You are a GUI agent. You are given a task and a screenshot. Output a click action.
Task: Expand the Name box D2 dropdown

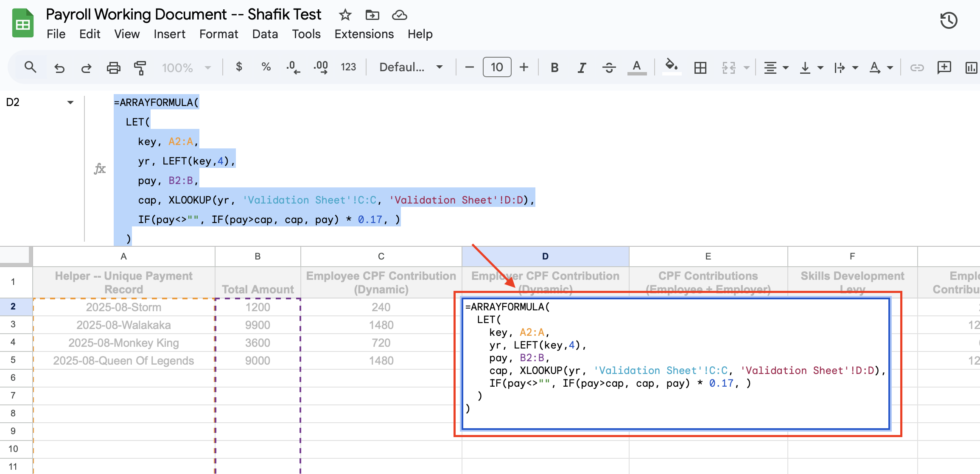tap(70, 102)
